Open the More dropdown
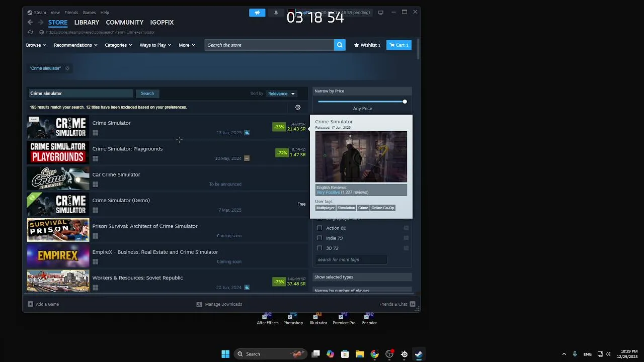The width and height of the screenshot is (644, 362). (187, 45)
